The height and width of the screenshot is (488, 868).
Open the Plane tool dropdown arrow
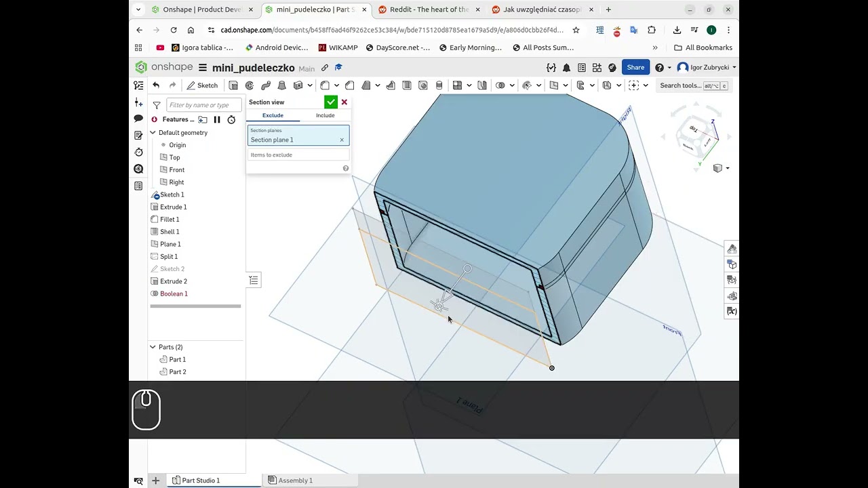pyautogui.click(x=566, y=85)
